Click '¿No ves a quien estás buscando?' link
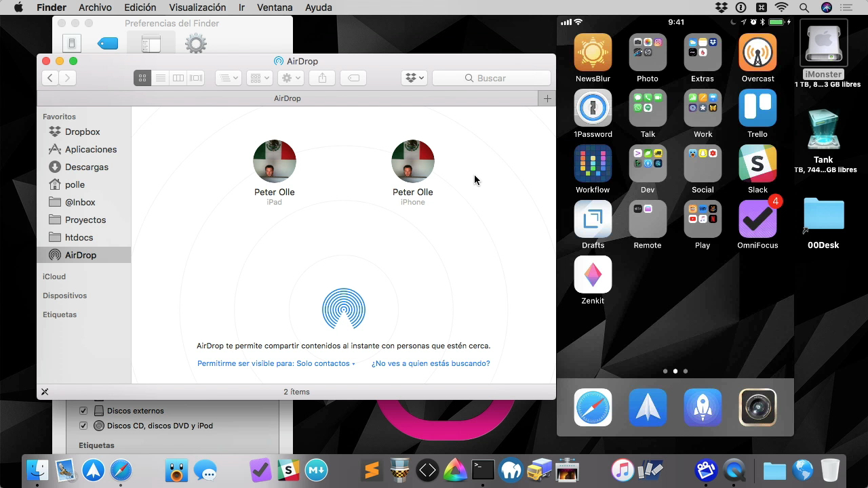The height and width of the screenshot is (488, 868). point(431,363)
